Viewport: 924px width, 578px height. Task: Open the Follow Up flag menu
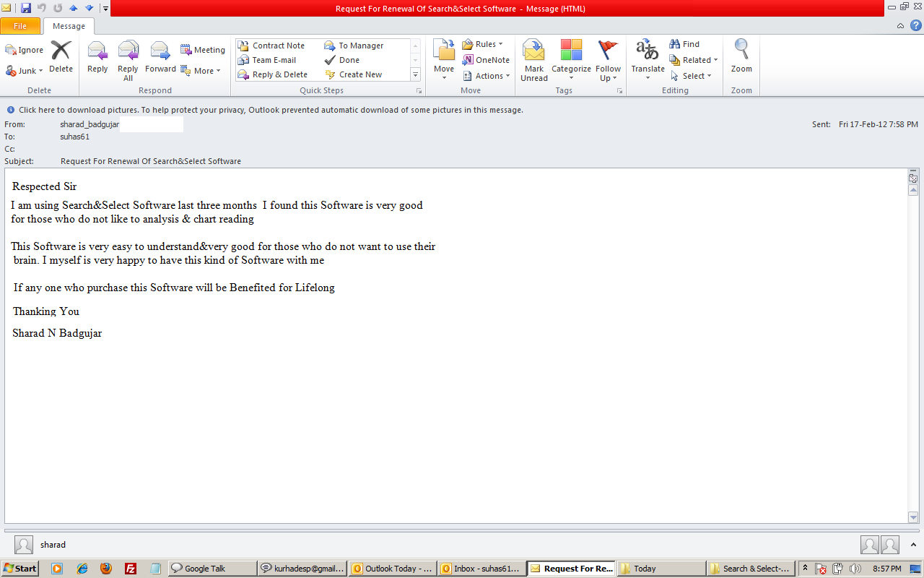(x=608, y=61)
